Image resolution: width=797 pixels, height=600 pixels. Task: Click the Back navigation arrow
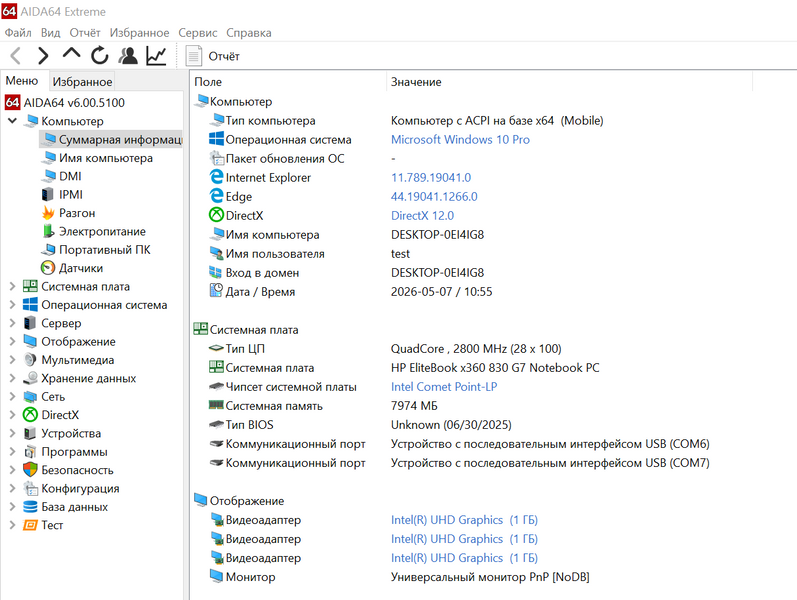tap(16, 55)
